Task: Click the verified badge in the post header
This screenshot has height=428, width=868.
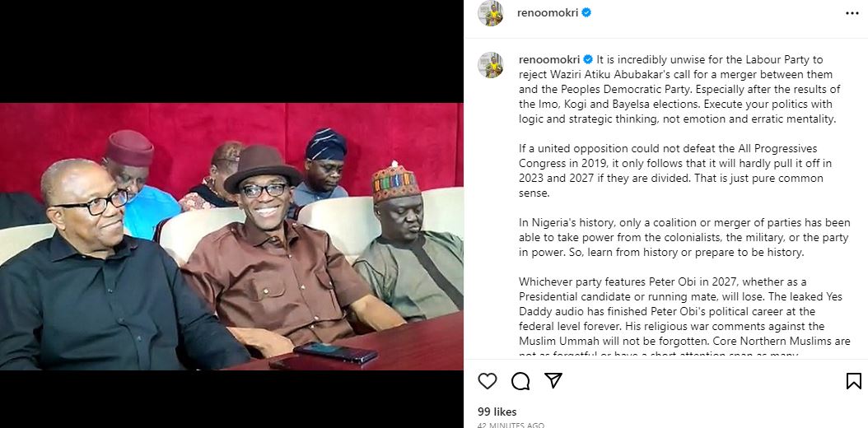Action: (586, 13)
